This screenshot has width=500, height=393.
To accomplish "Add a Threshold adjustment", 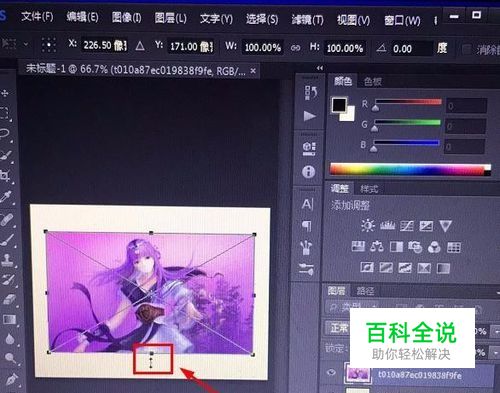I will pyautogui.click(x=405, y=268).
